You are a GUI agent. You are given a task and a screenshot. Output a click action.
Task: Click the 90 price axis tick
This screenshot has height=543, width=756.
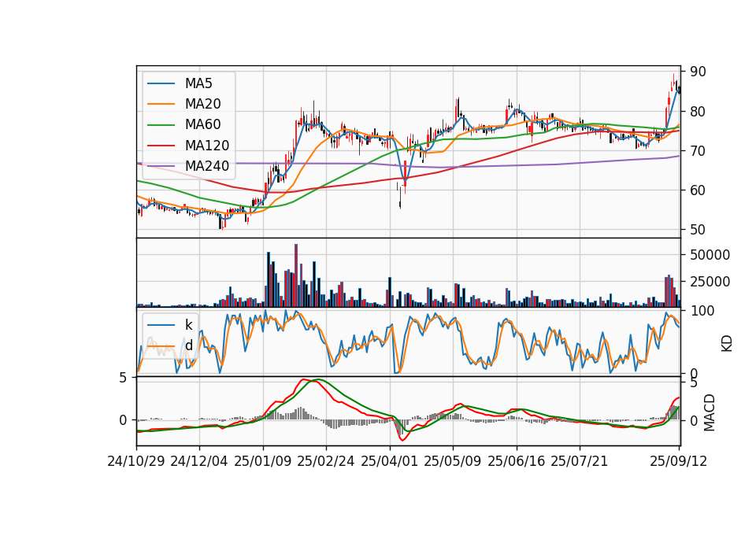[x=698, y=72]
